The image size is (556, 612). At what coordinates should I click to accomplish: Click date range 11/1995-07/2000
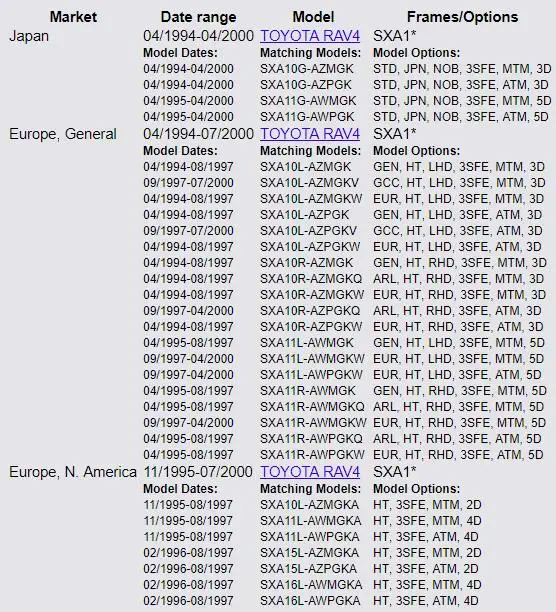pyautogui.click(x=198, y=472)
